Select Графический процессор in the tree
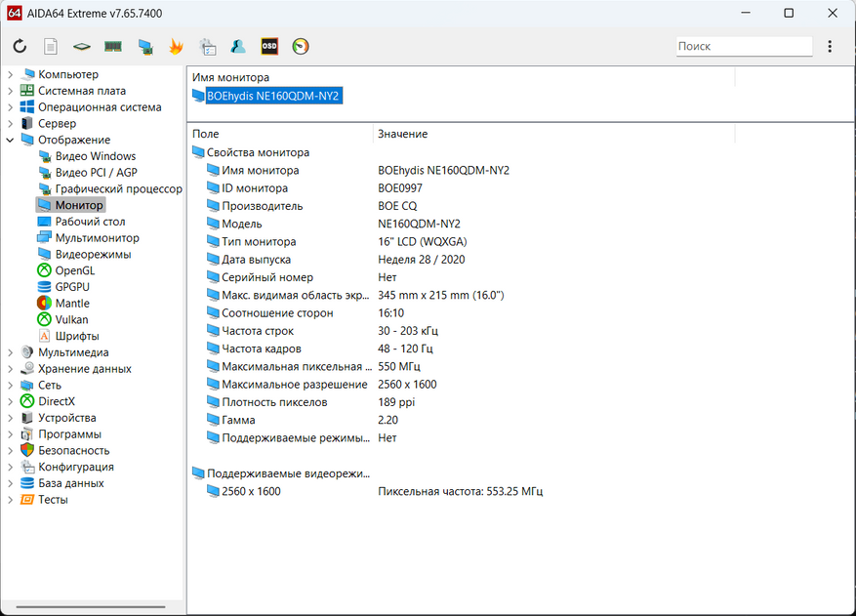 [x=118, y=189]
